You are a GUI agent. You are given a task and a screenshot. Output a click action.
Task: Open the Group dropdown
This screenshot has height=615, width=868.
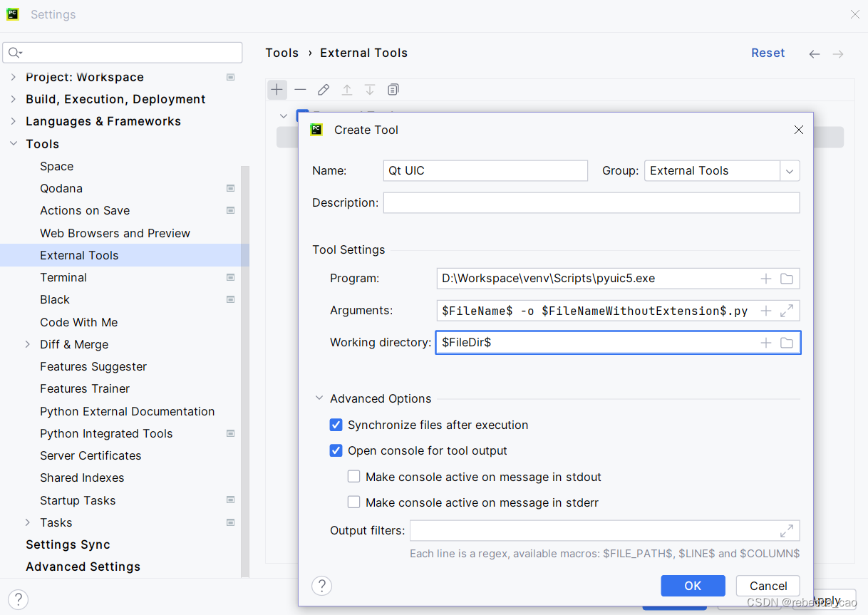pos(788,170)
